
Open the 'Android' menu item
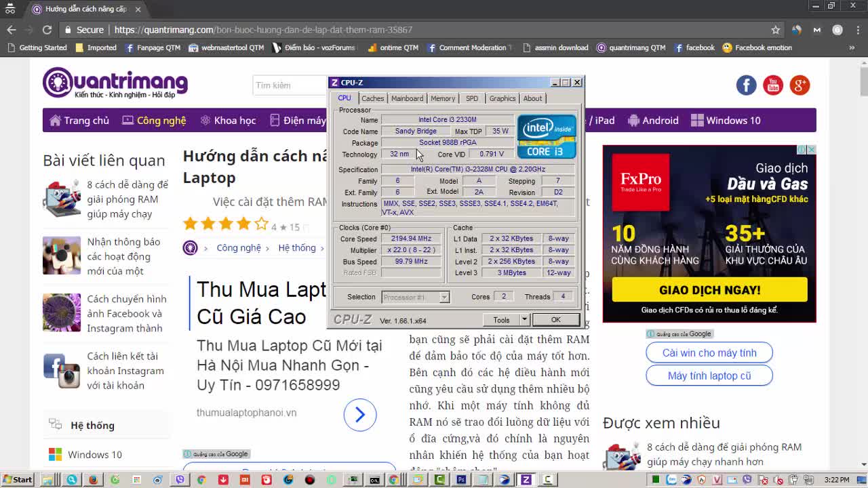click(x=653, y=121)
